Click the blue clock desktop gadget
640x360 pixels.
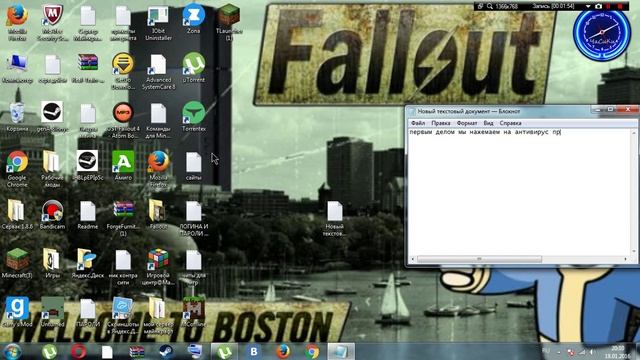coord(602,33)
